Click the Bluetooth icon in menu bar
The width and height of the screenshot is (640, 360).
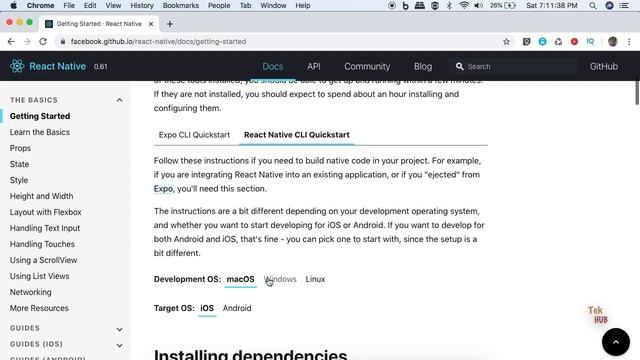[x=449, y=5]
